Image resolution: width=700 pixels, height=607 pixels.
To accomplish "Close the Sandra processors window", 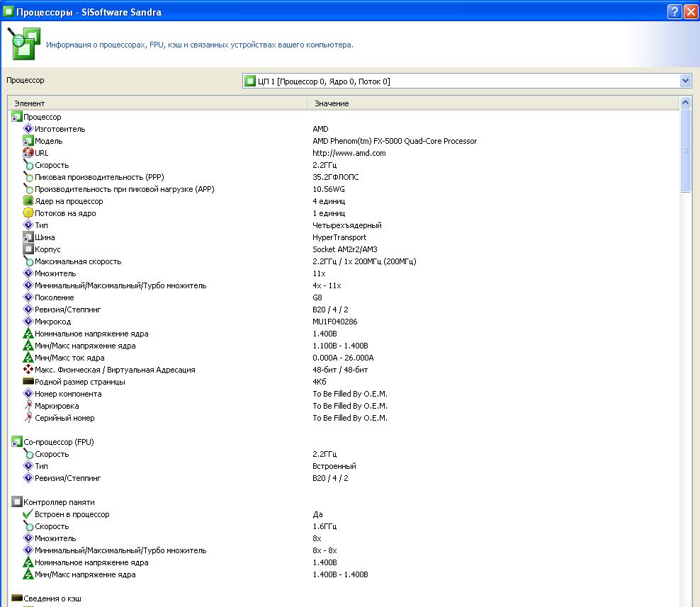I will (x=691, y=11).
